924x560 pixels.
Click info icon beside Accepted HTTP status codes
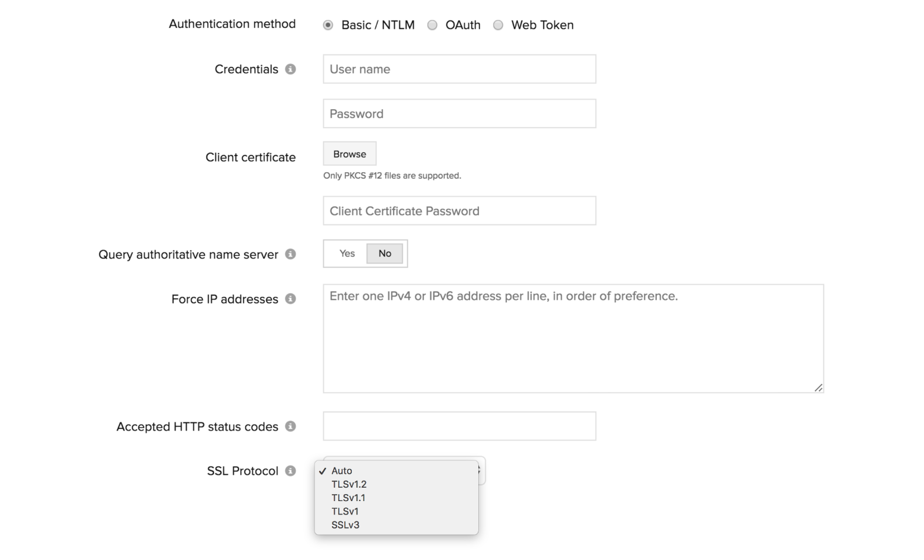point(290,426)
